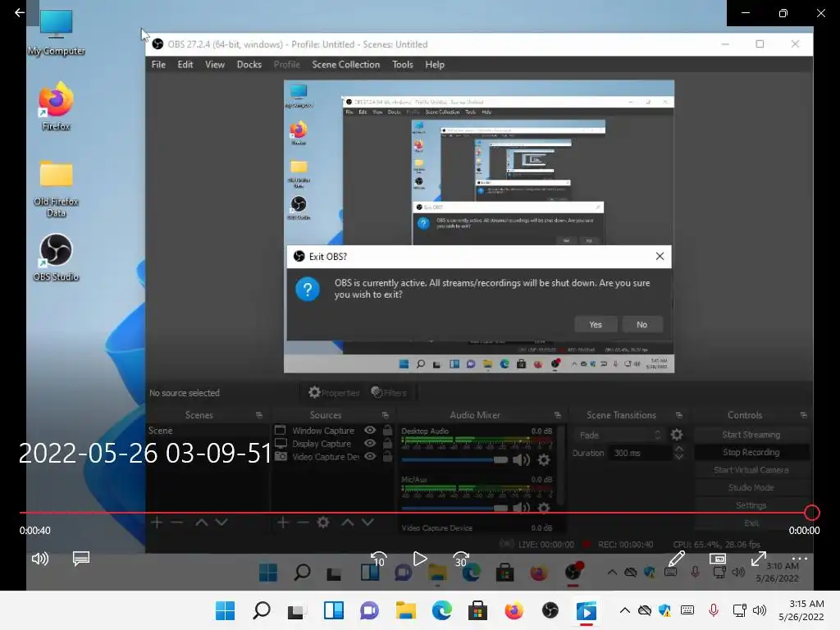Click the Duration stepper arrows
Screen dimensions: 840x630
click(678, 453)
